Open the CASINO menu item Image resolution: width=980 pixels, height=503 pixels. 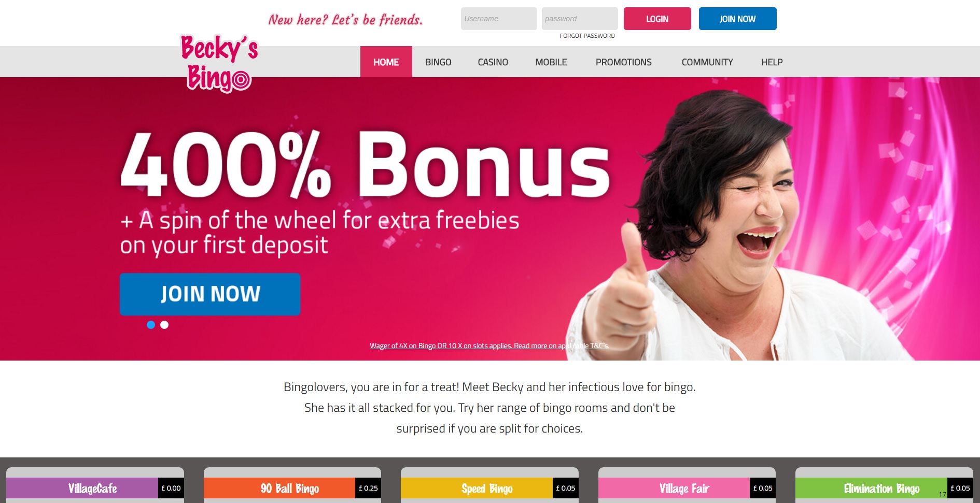pyautogui.click(x=493, y=62)
